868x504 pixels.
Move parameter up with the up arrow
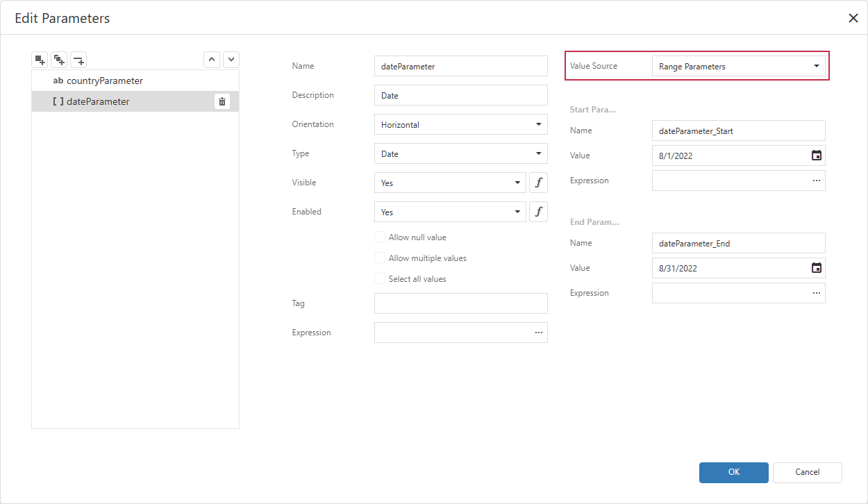coord(212,60)
